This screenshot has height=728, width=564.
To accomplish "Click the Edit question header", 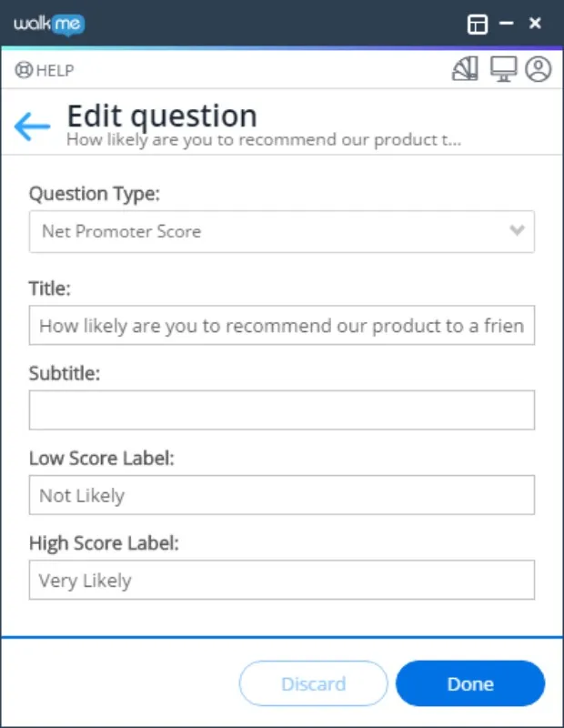I will pyautogui.click(x=161, y=116).
